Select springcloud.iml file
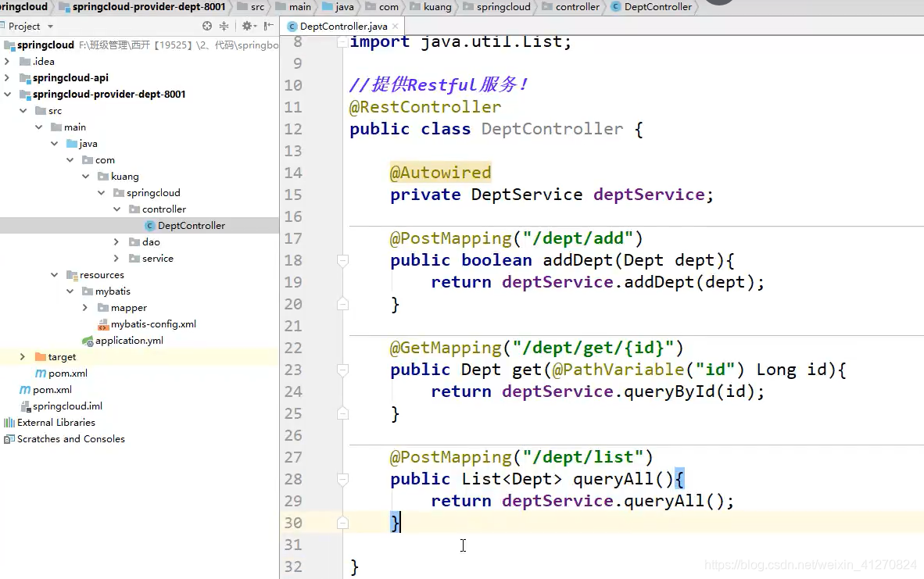The image size is (924, 579). tap(61, 406)
